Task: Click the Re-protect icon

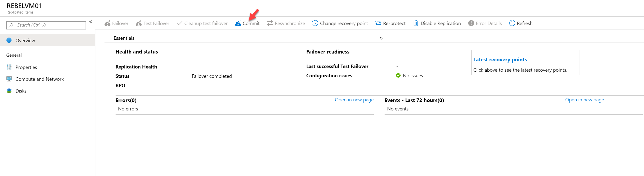Action: 378,23
